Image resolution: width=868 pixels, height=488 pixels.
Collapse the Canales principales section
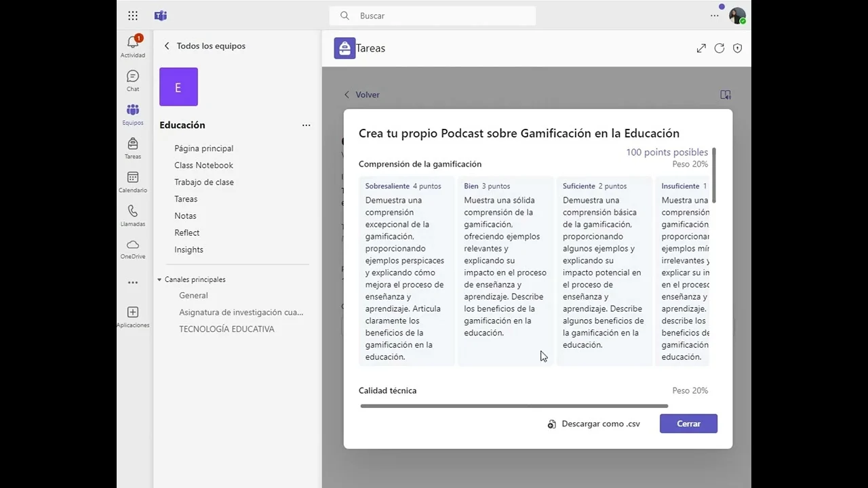[160, 279]
